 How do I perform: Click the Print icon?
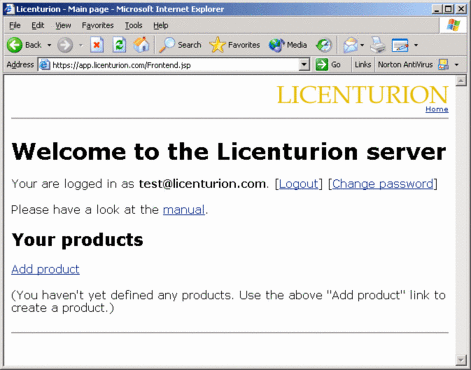point(378,45)
